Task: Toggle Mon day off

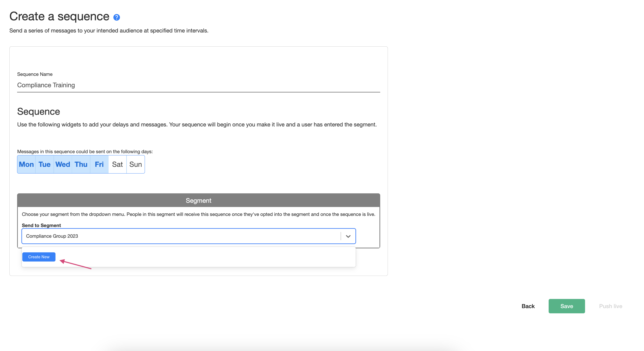Action: (26, 164)
